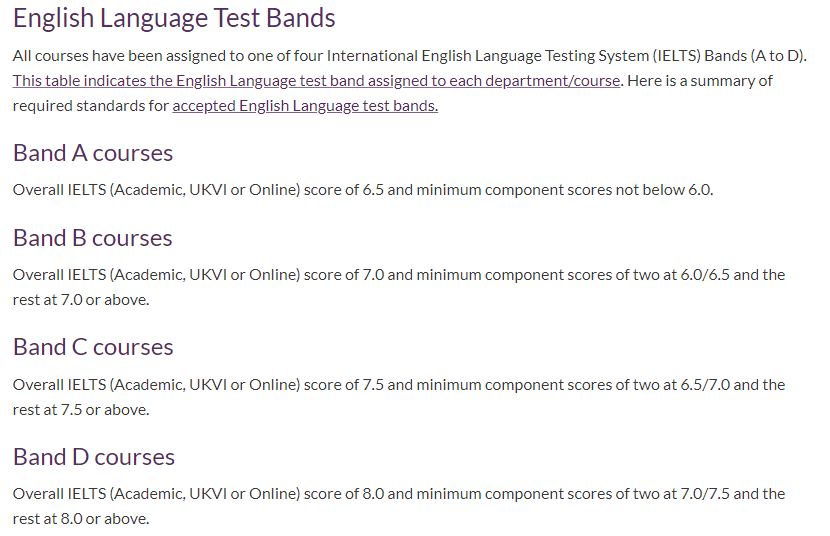Select the Band C courses heading
830x536 pixels.
[93, 347]
